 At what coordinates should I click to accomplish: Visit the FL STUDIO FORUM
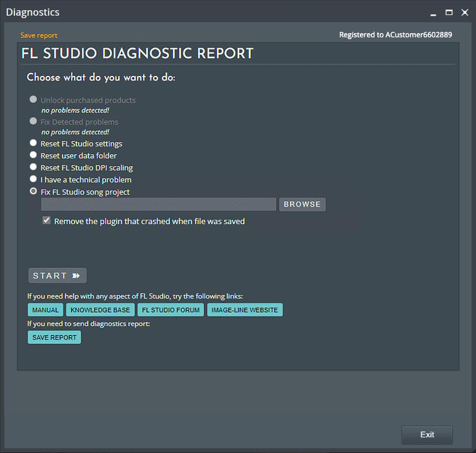tap(170, 310)
